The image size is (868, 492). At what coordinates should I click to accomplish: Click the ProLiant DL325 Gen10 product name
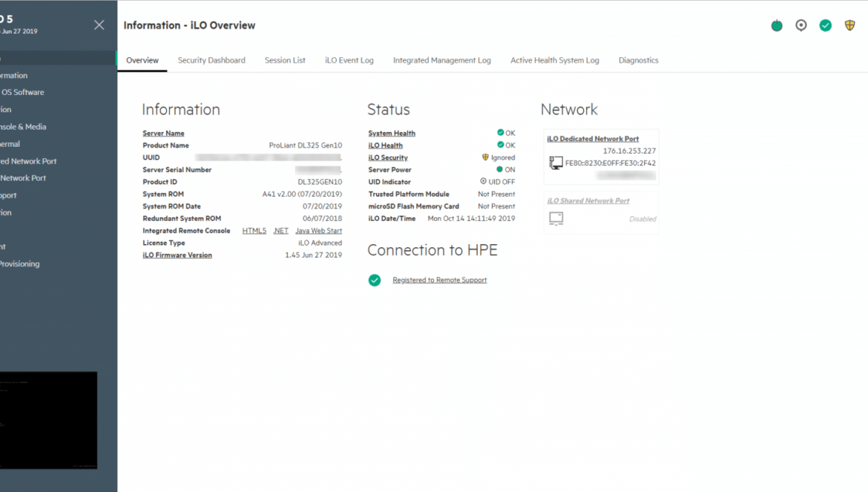pos(306,145)
